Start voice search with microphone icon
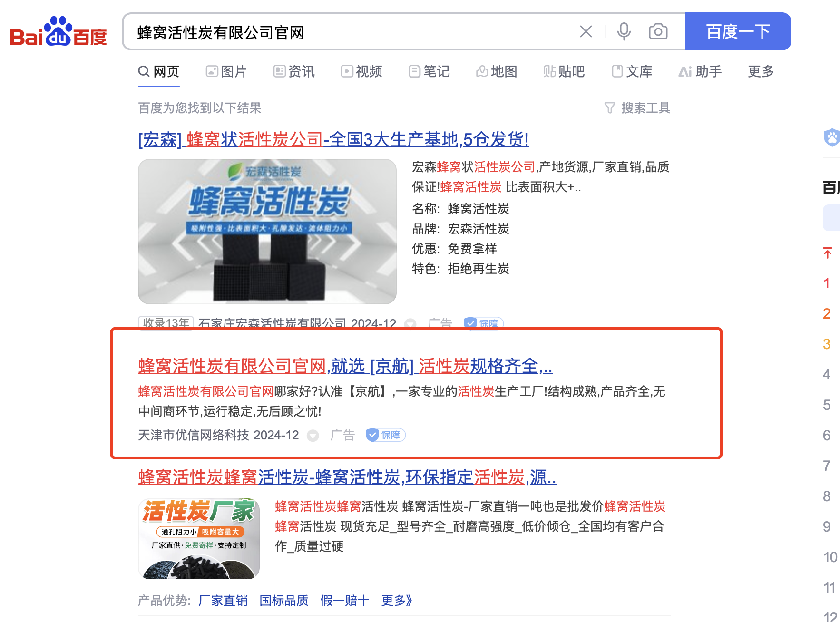The width and height of the screenshot is (840, 622). tap(624, 32)
